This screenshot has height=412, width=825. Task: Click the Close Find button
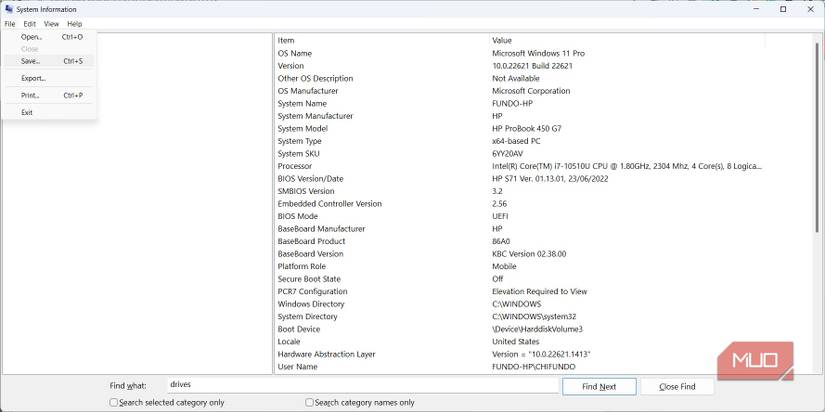677,386
